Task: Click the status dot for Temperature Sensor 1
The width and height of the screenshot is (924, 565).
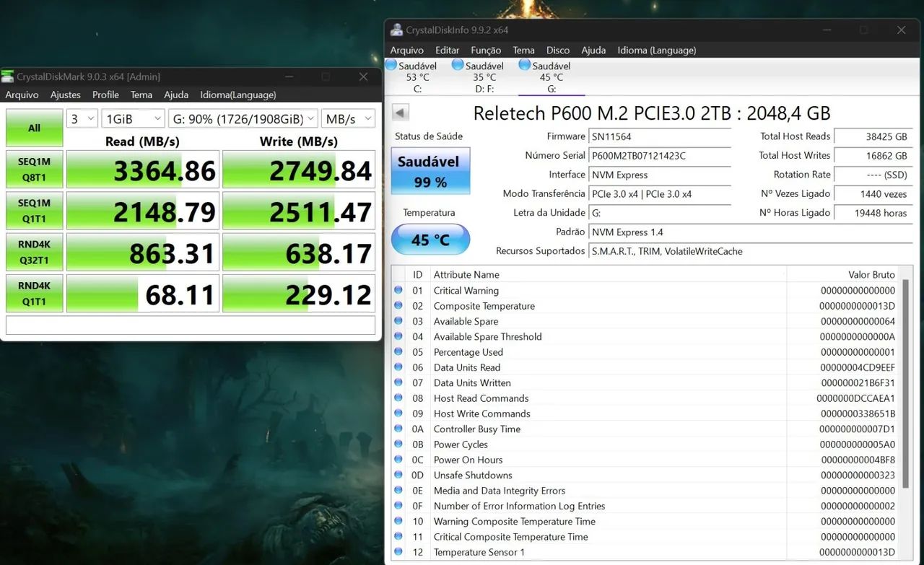Action: point(398,552)
